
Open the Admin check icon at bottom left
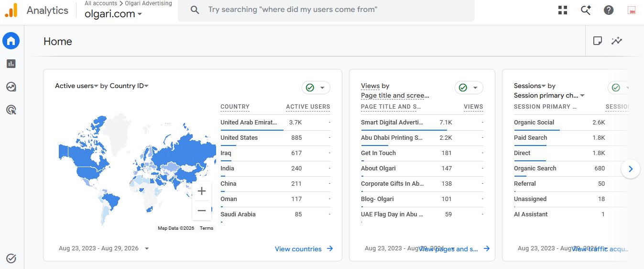click(x=11, y=258)
